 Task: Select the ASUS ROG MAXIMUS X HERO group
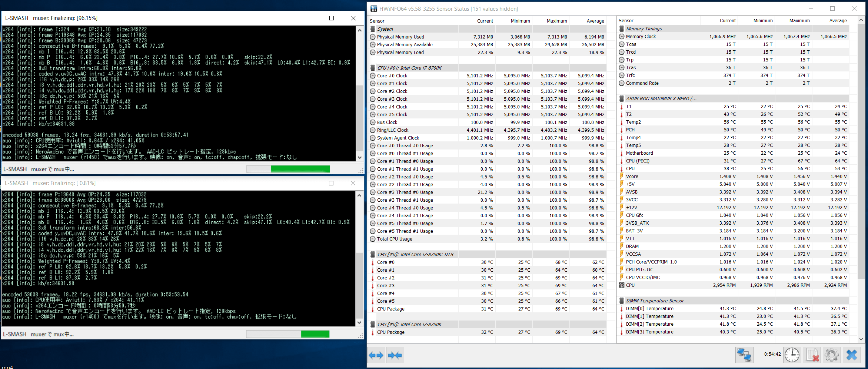[x=734, y=98]
